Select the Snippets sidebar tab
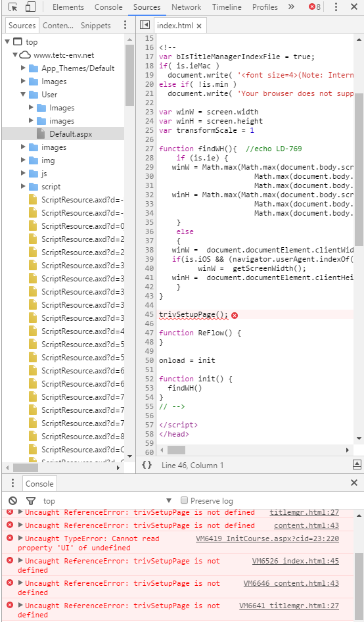This screenshot has height=622, width=364. tap(95, 26)
